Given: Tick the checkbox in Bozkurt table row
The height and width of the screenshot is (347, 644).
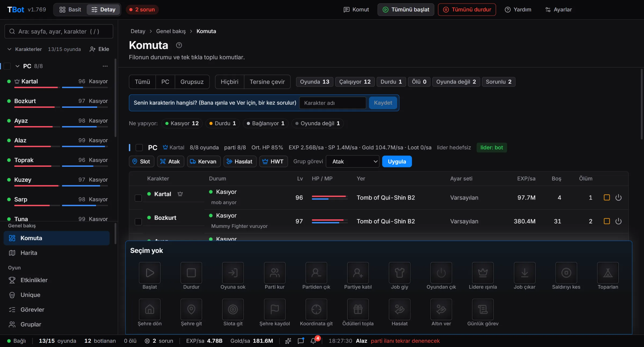Looking at the screenshot, I should click(x=138, y=222).
